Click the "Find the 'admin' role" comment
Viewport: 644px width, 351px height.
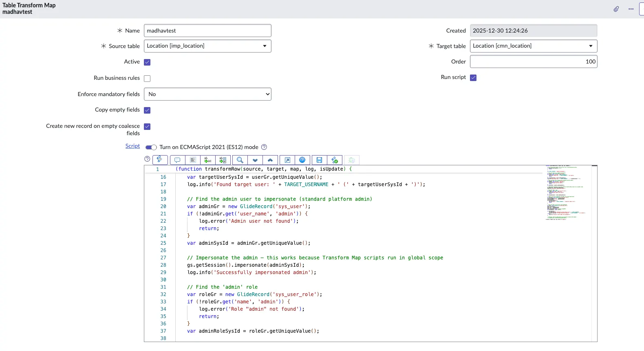click(x=222, y=287)
